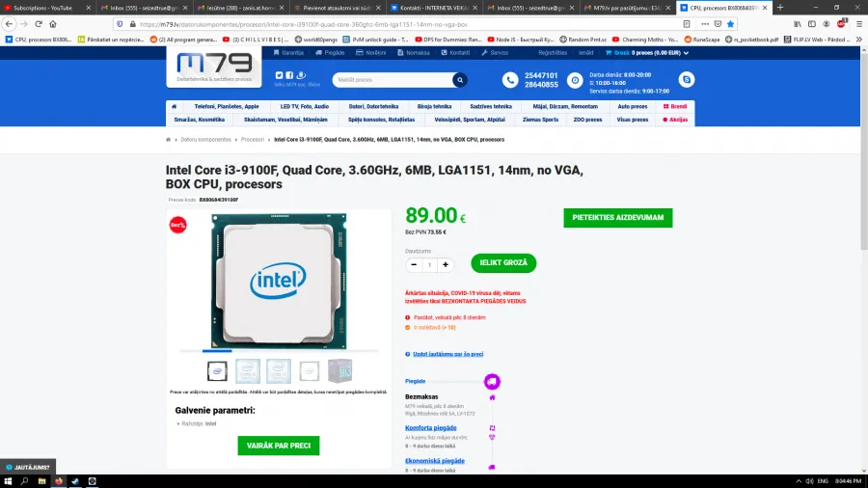The image size is (868, 488).
Task: Increase quantity with plus button
Action: [x=445, y=265]
